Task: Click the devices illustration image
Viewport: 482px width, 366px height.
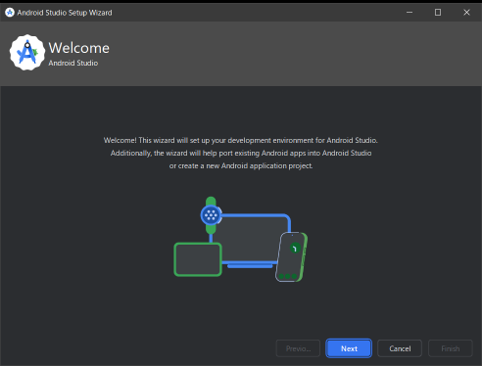Action: click(241, 239)
